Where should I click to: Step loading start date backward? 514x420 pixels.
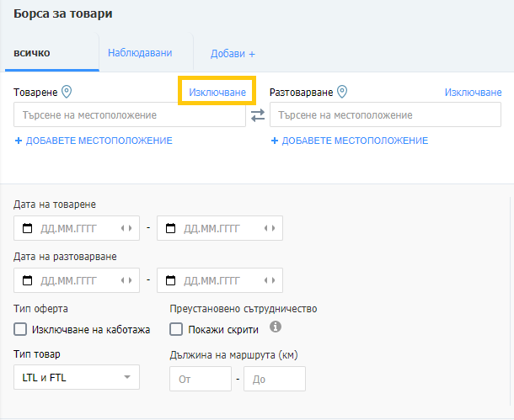[x=122, y=228]
